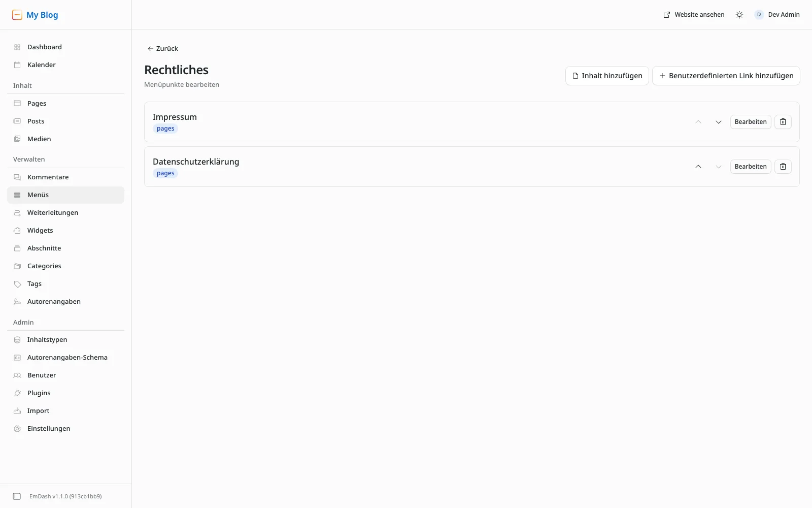Viewport: 812px width, 508px height.
Task: Open Widgets page
Action: [66, 231]
